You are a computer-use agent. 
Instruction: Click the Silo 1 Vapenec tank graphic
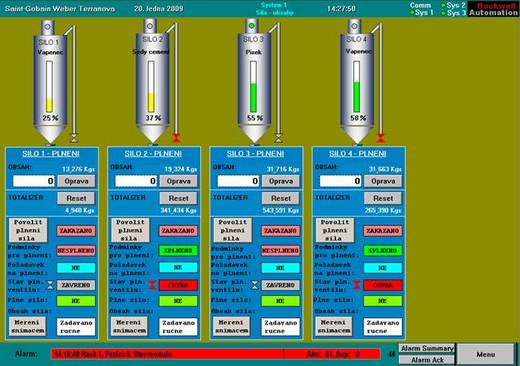point(50,83)
